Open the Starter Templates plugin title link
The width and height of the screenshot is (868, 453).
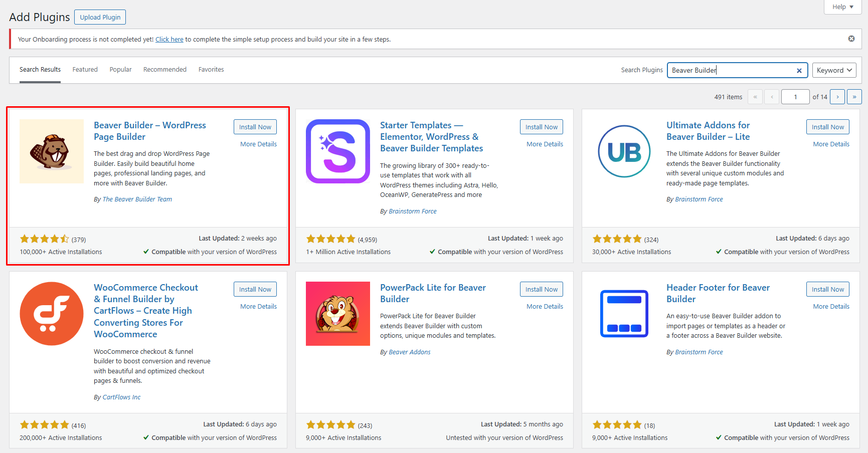(431, 137)
